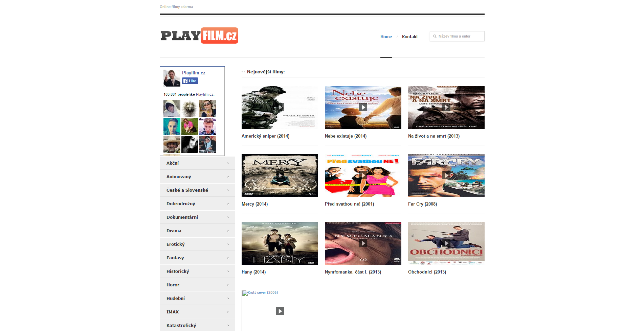
Task: Open the Akční category
Action: point(197,163)
